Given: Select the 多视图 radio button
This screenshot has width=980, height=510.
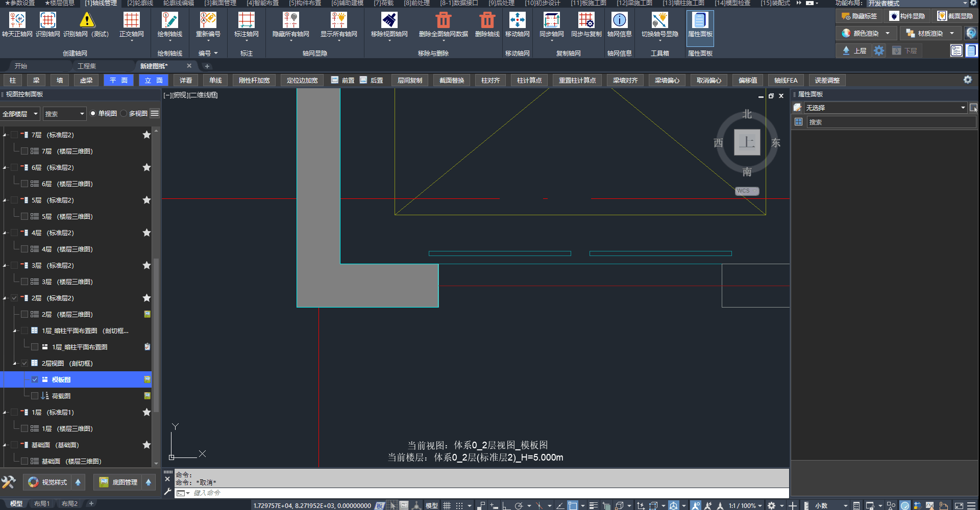Looking at the screenshot, I should pos(124,113).
